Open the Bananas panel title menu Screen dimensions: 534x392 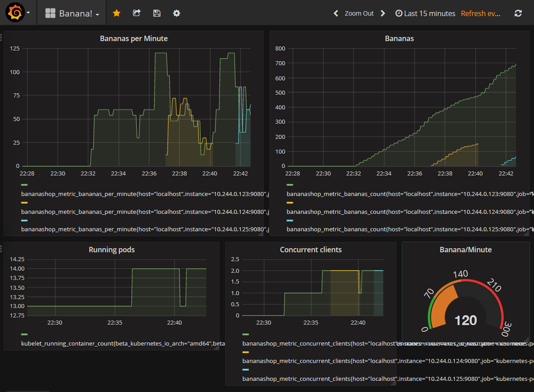399,38
